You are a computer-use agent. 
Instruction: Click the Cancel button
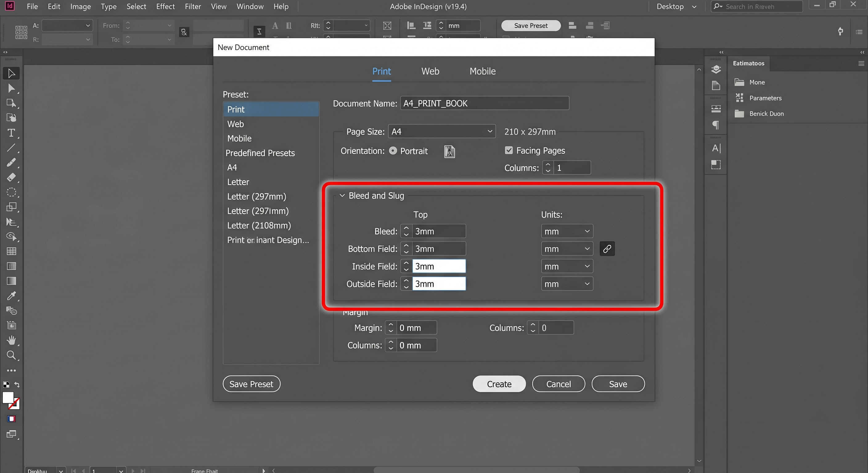click(x=558, y=384)
